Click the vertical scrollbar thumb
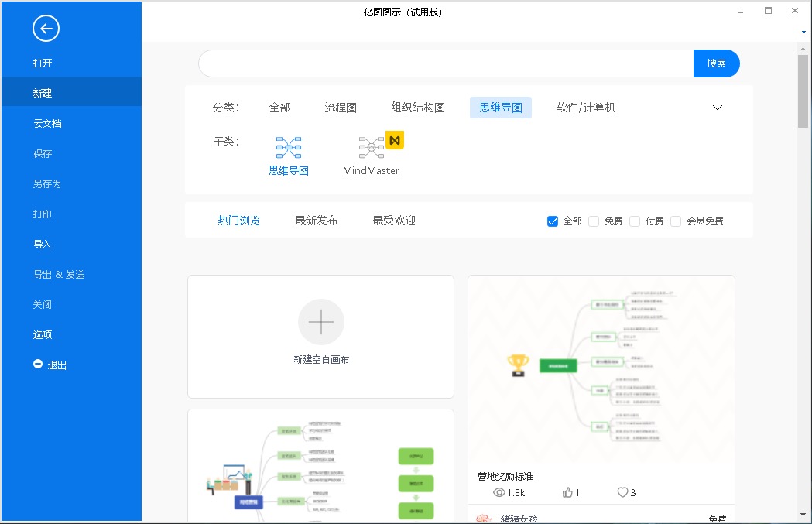Image resolution: width=812 pixels, height=524 pixels. [x=803, y=93]
